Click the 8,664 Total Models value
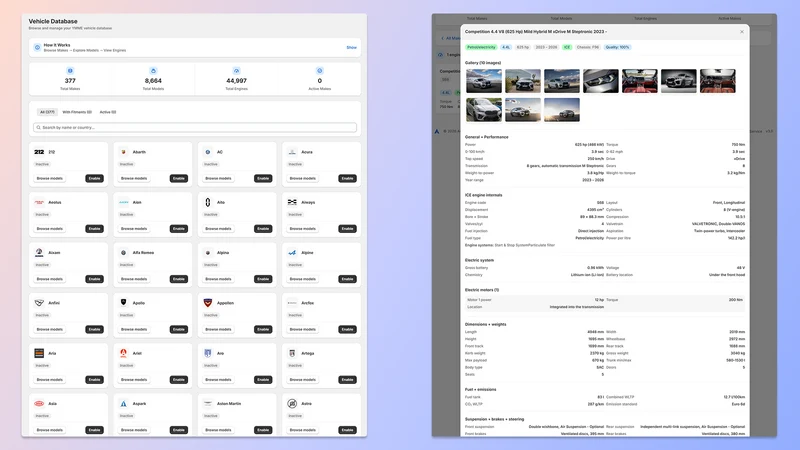The height and width of the screenshot is (450, 800). point(153,81)
